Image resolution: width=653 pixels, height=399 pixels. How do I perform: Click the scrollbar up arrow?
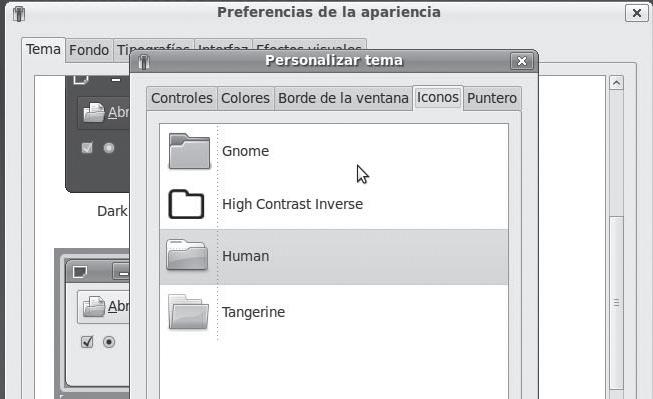(x=616, y=83)
